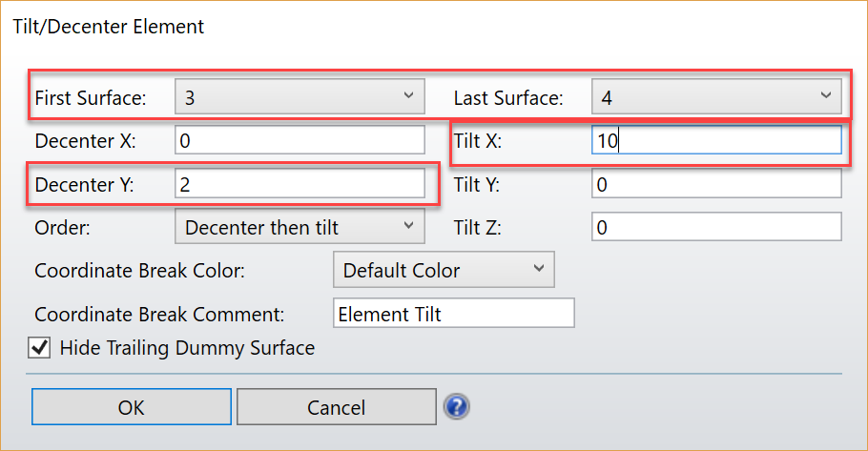Click the Tilt Z input field

click(x=715, y=227)
